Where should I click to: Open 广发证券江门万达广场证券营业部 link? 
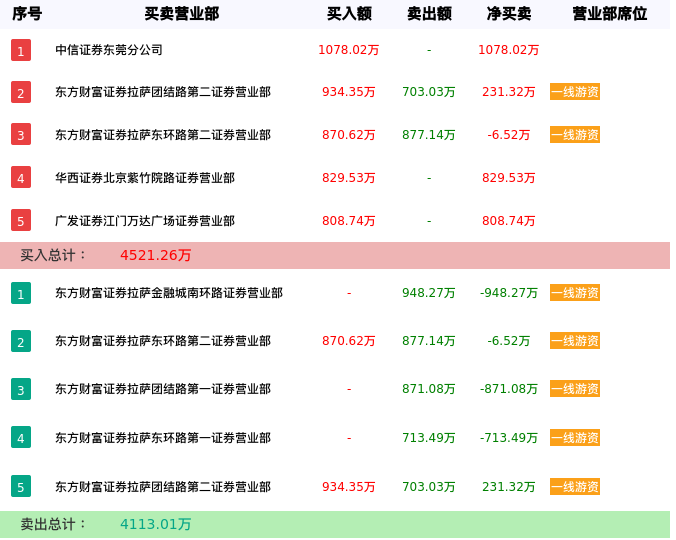click(145, 221)
